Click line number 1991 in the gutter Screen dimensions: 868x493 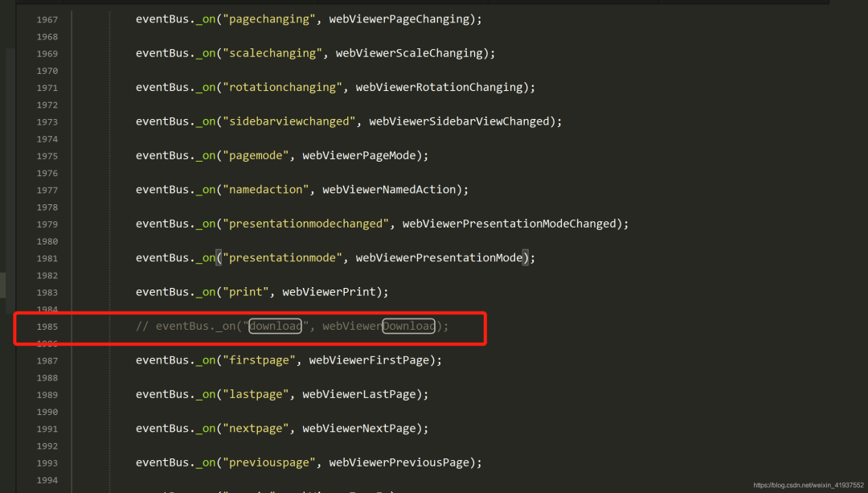[47, 429]
